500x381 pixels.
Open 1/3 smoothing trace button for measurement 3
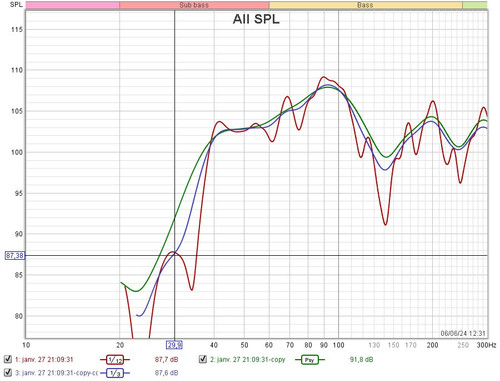115,373
